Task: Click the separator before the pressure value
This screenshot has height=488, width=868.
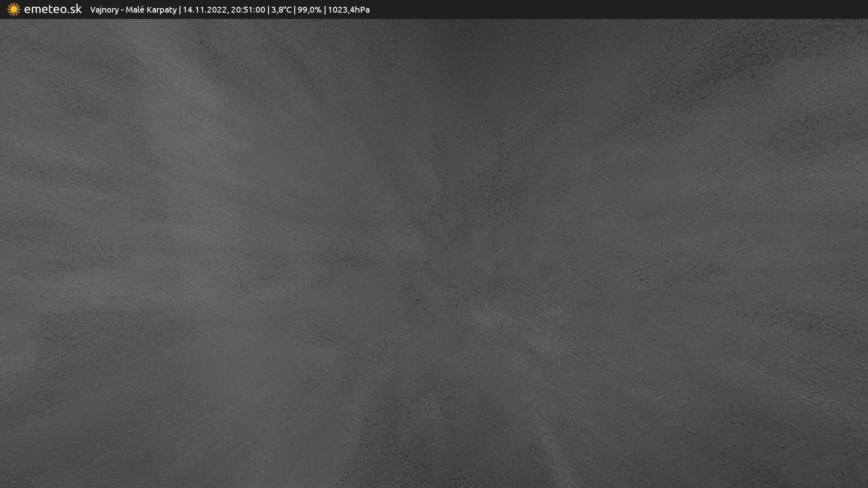Action: point(325,10)
